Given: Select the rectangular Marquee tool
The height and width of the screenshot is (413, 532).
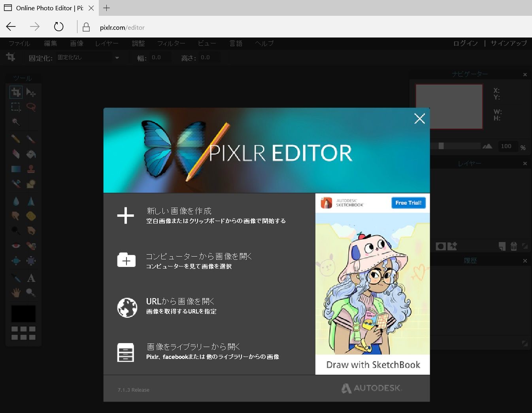Looking at the screenshot, I should (x=16, y=107).
